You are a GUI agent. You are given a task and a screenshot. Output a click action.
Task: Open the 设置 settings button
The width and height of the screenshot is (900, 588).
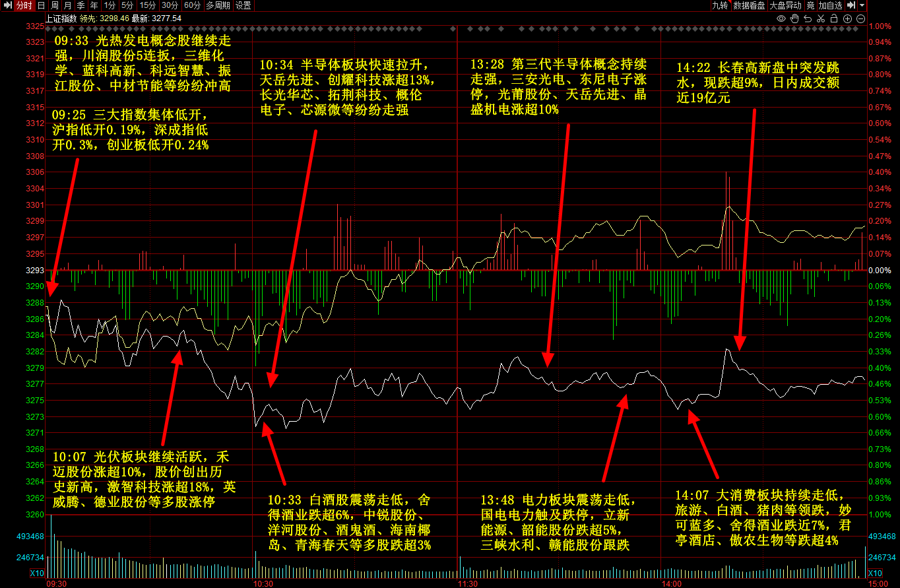[243, 5]
